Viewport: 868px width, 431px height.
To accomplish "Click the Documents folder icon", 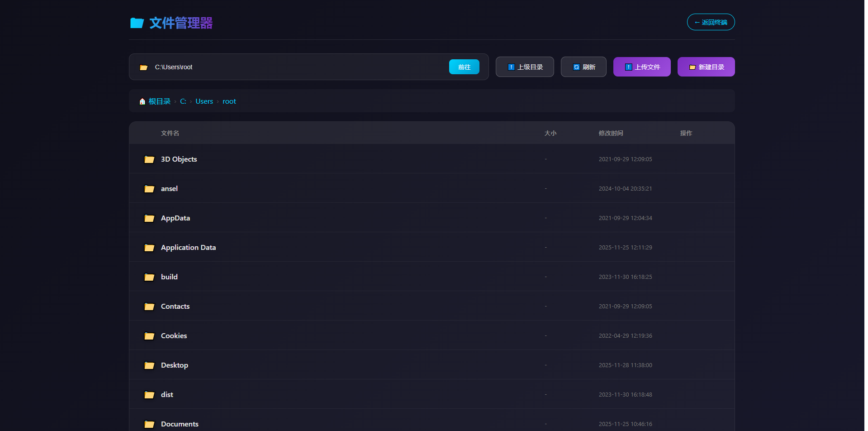I will point(149,424).
